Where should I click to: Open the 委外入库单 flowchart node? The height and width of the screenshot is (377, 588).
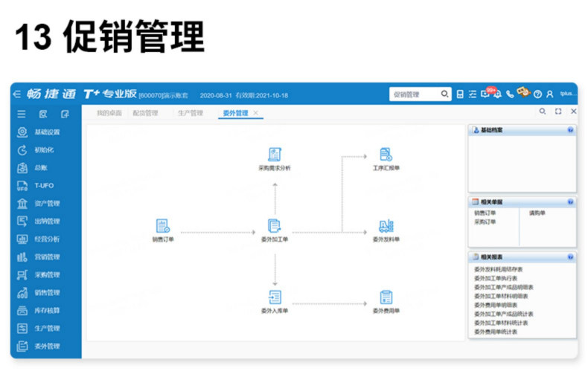pyautogui.click(x=275, y=302)
